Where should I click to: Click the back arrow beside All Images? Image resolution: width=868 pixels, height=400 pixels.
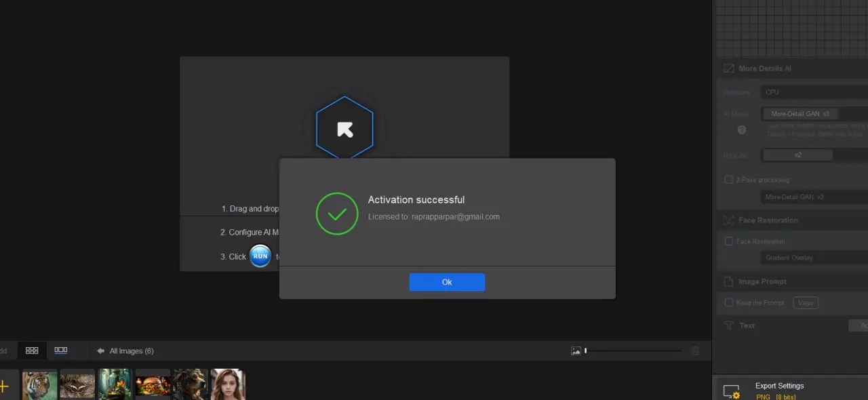click(101, 351)
